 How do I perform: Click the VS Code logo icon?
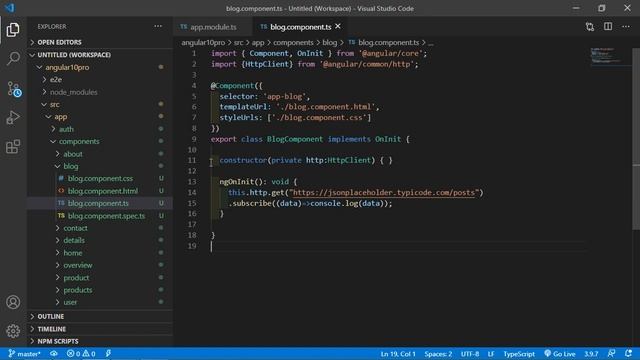pyautogui.click(x=9, y=8)
